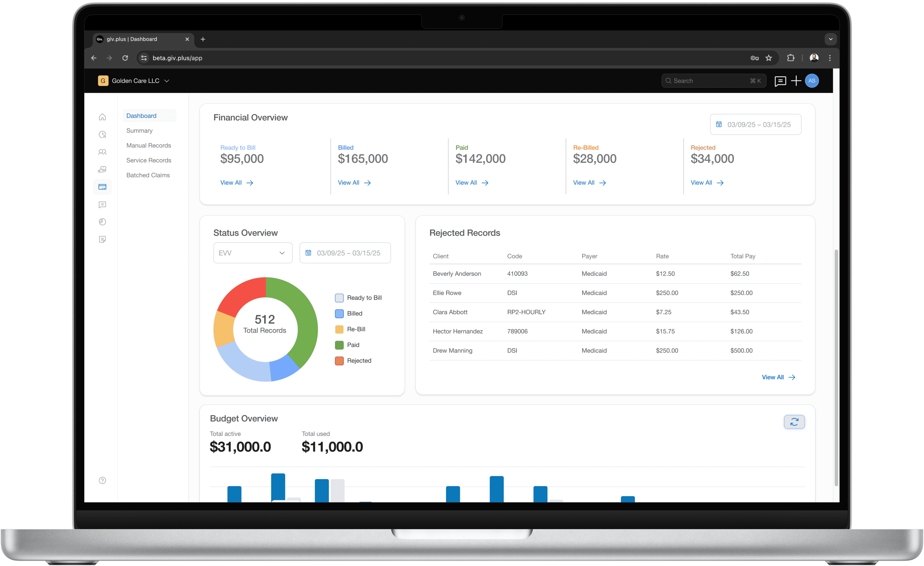
Task: Open the Home dashboard icon in sidebar
Action: tap(102, 117)
